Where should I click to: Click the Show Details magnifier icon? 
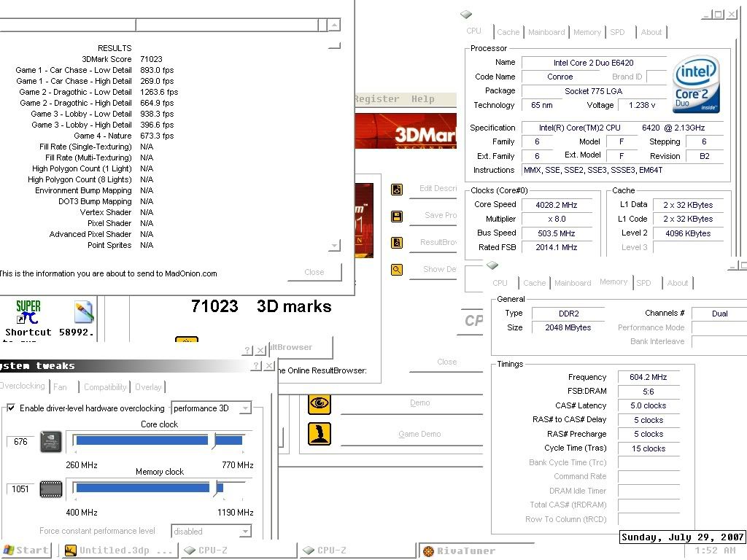pyautogui.click(x=396, y=270)
